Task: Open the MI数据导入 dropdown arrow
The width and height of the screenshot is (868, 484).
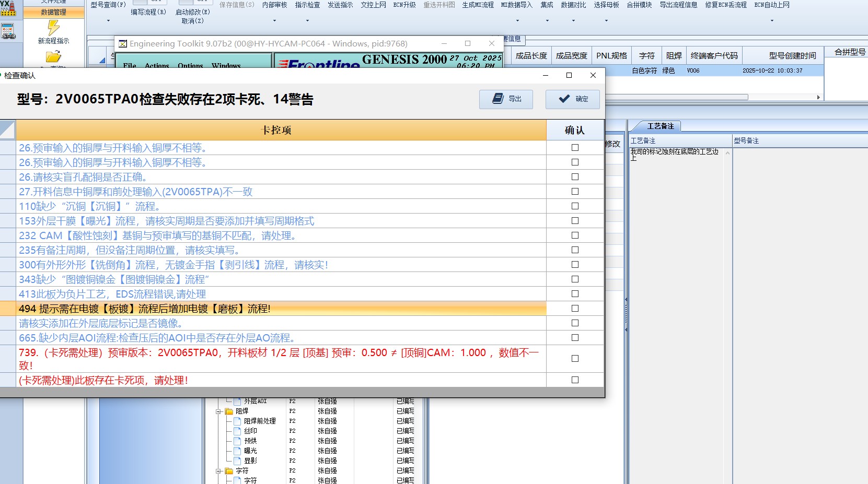Action: click(517, 21)
